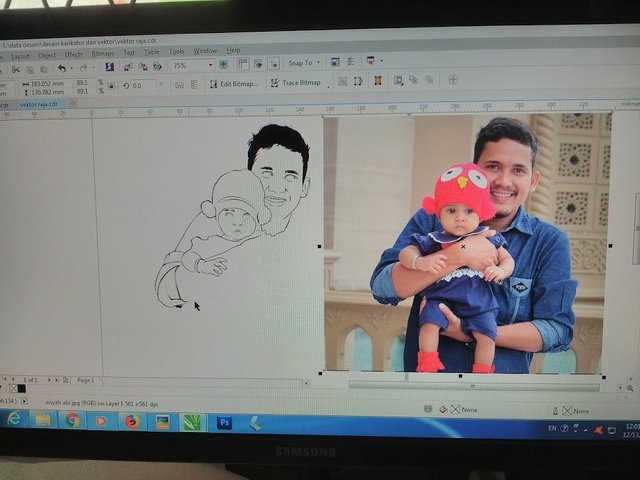Click the Search content icon
Screen dimensions: 640x480
[109, 67]
